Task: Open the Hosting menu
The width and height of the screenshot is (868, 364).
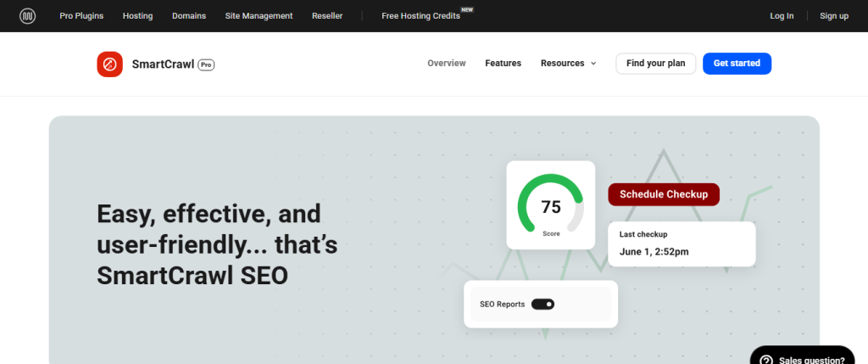Action: click(x=137, y=16)
